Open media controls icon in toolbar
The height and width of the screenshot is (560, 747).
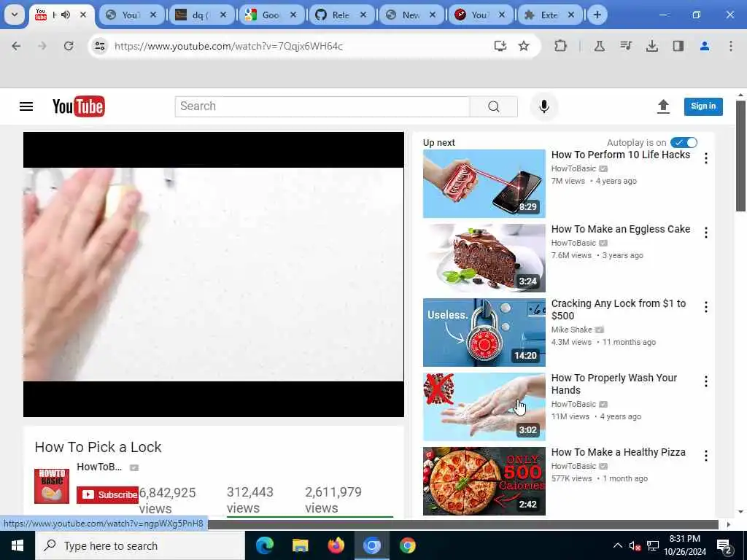pyautogui.click(x=625, y=46)
